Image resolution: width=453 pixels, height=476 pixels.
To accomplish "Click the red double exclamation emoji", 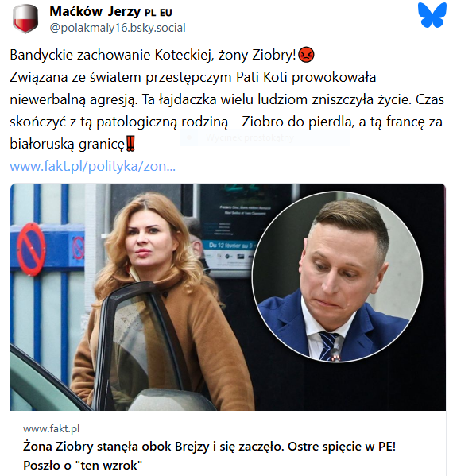I will point(130,144).
